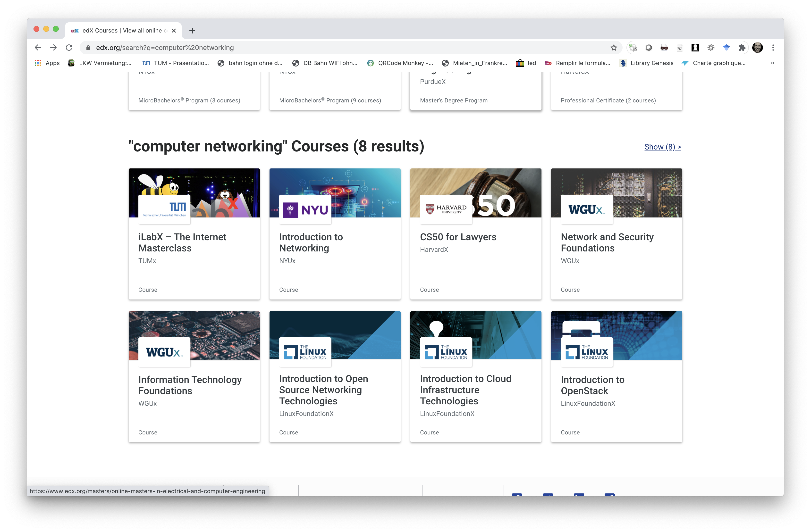The height and width of the screenshot is (532, 811).
Task: Open Introduction to Cloud Infrastructure Technologies
Action: [476, 377]
